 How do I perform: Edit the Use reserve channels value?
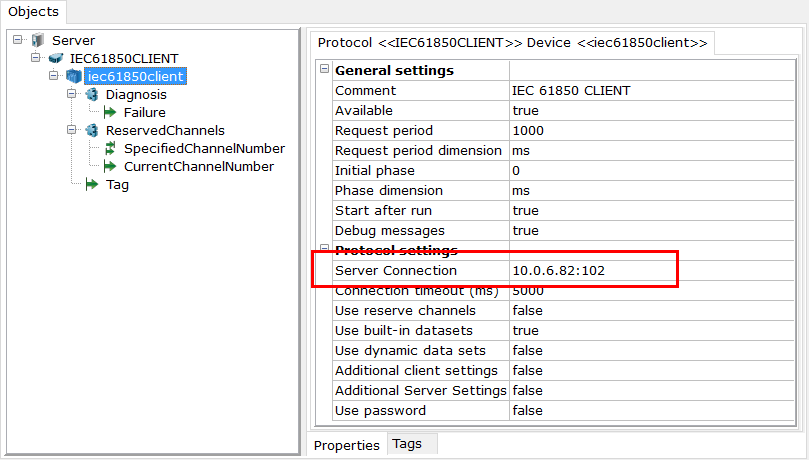pos(652,310)
